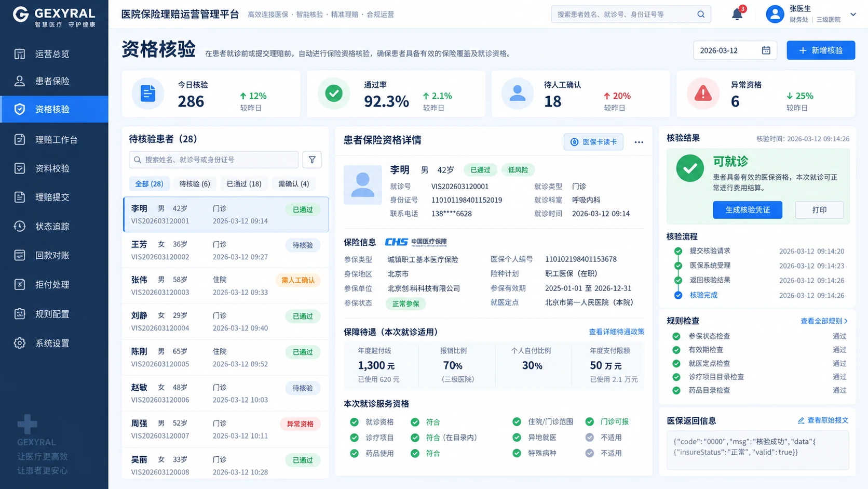
Task: Open 查看原始报文 link
Action: pos(823,420)
